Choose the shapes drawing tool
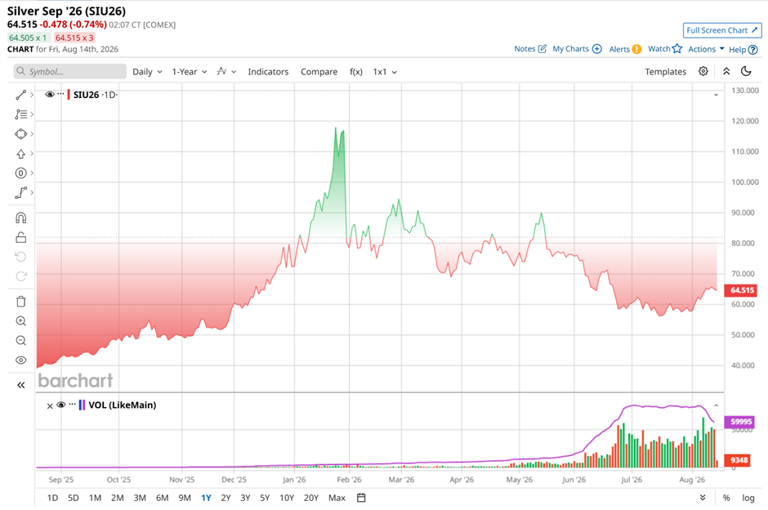The width and height of the screenshot is (768, 510). (21, 134)
